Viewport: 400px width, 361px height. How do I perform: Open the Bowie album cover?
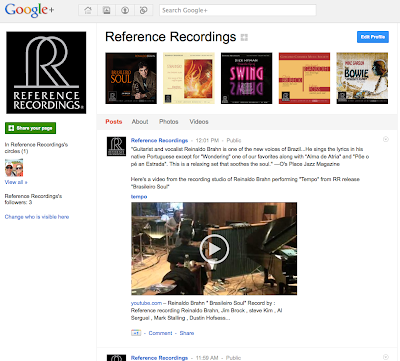(x=362, y=78)
